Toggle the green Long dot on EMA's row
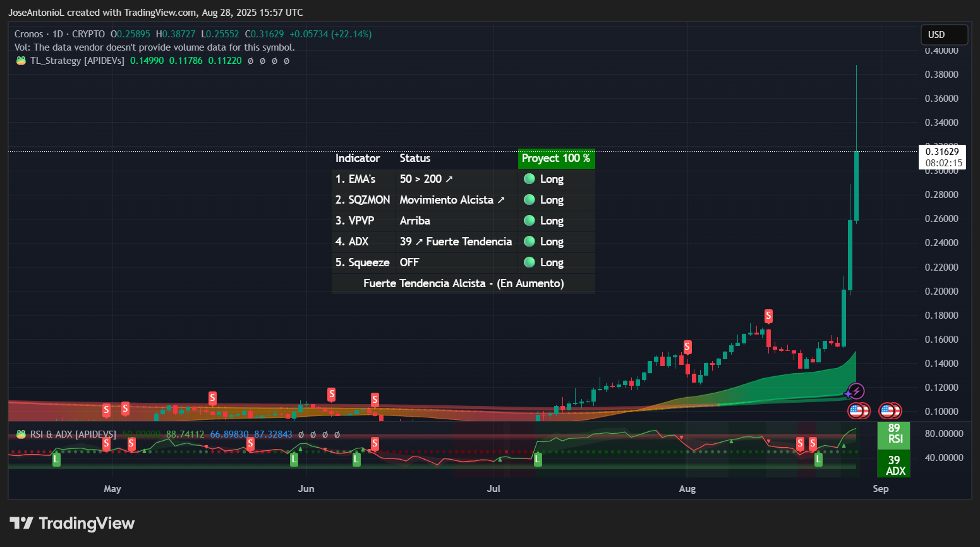Image resolution: width=980 pixels, height=547 pixels. pyautogui.click(x=529, y=179)
